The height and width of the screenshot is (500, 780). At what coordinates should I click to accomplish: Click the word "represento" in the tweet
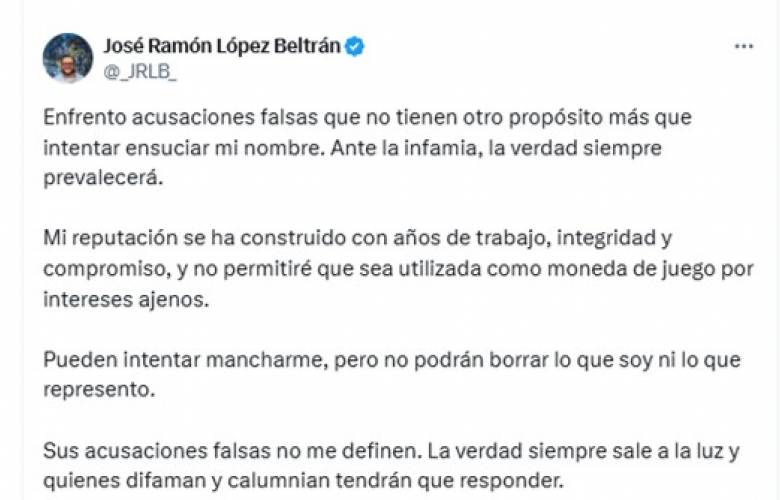98,391
